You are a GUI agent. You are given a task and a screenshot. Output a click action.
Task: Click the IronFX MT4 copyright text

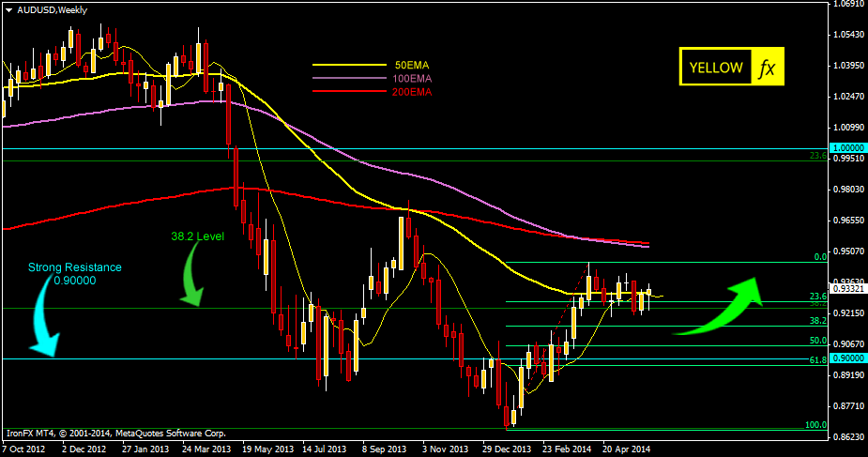(x=115, y=434)
